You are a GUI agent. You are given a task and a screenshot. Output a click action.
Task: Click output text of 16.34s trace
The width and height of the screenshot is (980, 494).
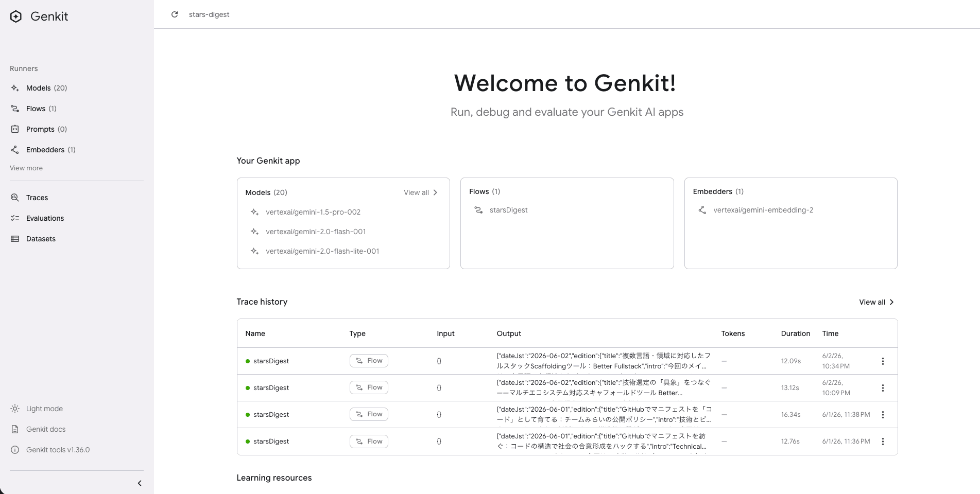pyautogui.click(x=604, y=414)
